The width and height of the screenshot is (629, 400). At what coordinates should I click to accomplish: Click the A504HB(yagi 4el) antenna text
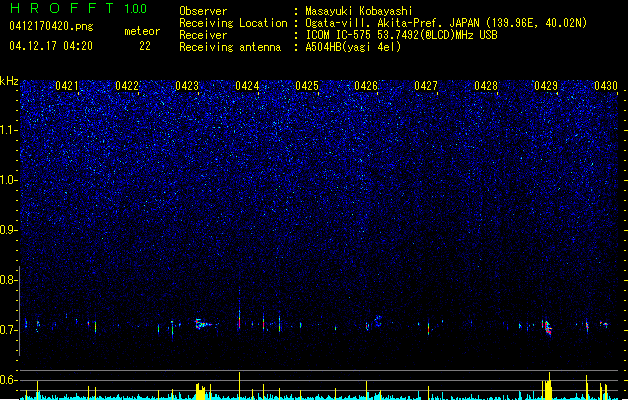tap(353, 47)
